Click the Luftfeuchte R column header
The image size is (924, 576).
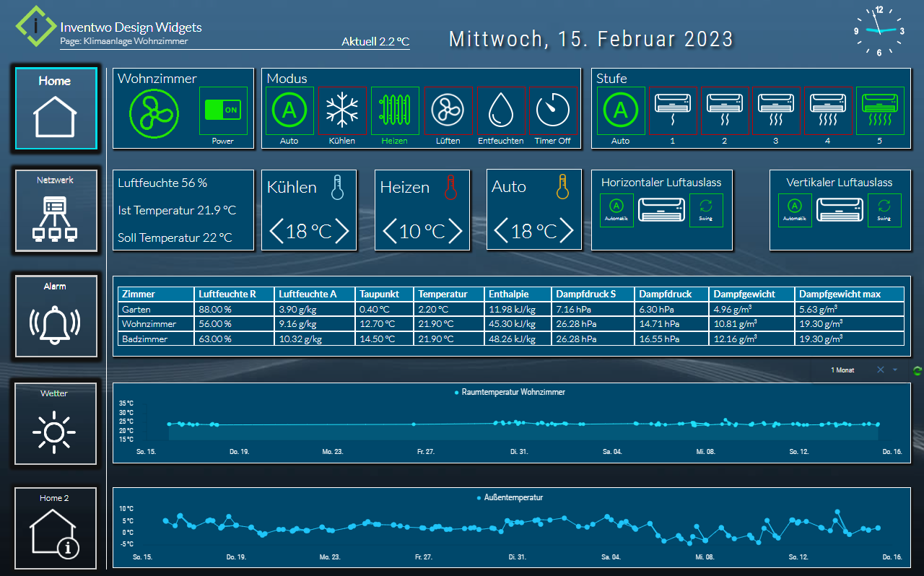pyautogui.click(x=235, y=294)
